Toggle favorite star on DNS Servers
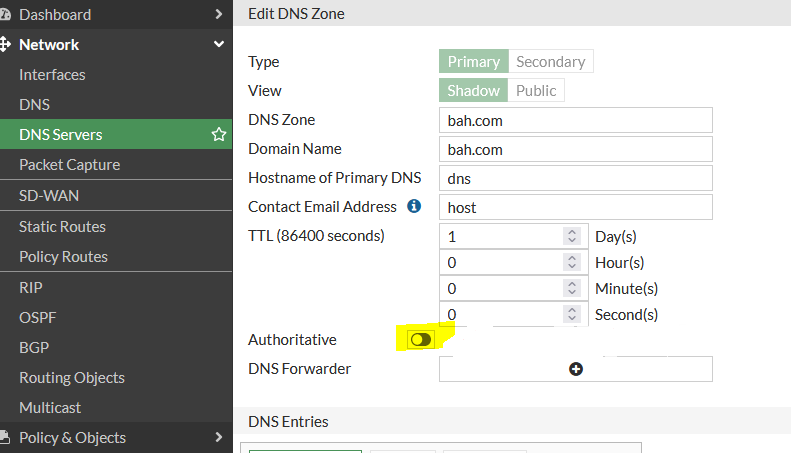Image resolution: width=791 pixels, height=453 pixels. [x=219, y=134]
